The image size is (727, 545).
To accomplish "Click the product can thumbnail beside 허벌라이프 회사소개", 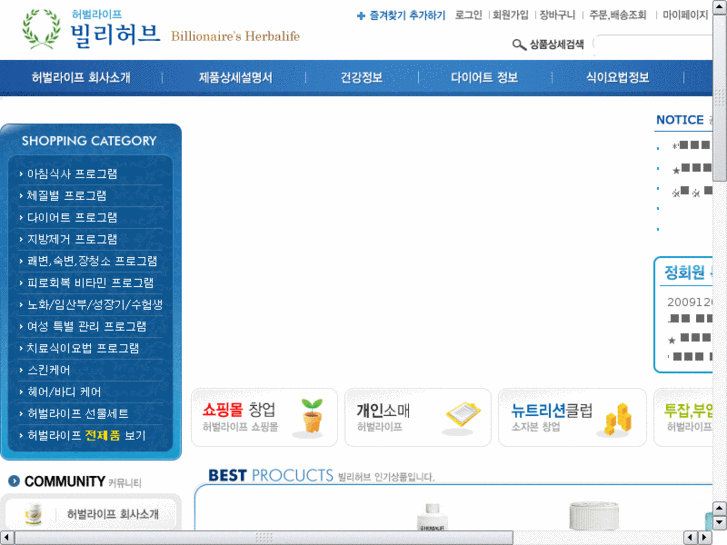I will (33, 514).
